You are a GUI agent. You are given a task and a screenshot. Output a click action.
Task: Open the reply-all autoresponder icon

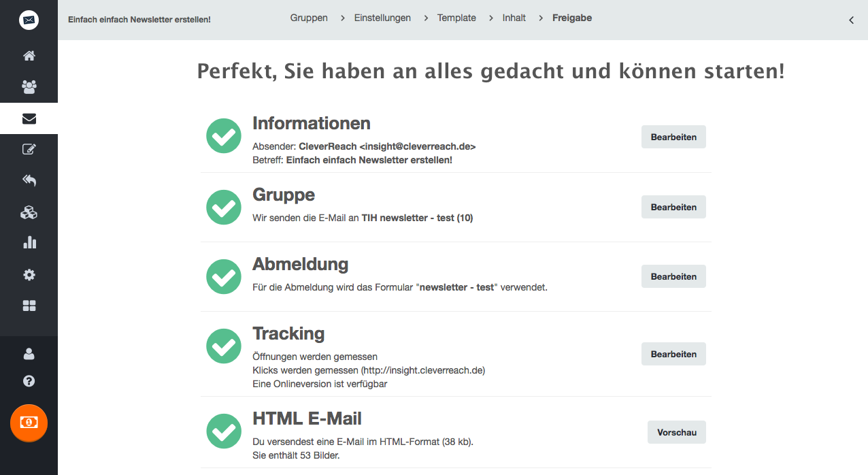[x=29, y=180]
